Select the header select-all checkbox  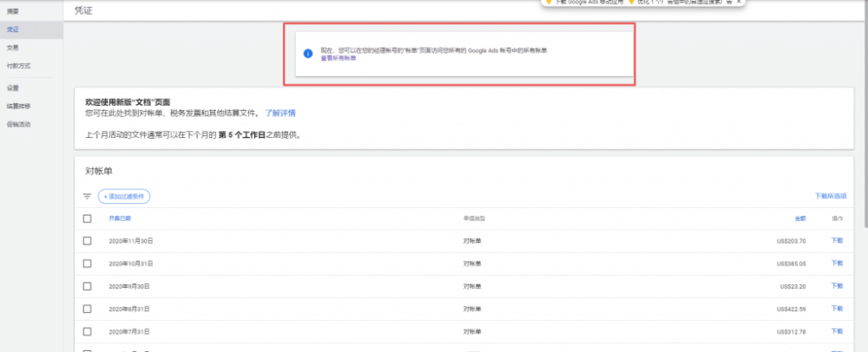(x=87, y=218)
